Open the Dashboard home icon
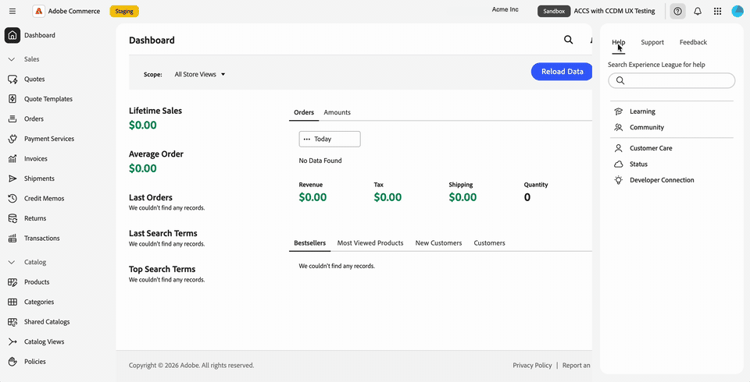 12,35
